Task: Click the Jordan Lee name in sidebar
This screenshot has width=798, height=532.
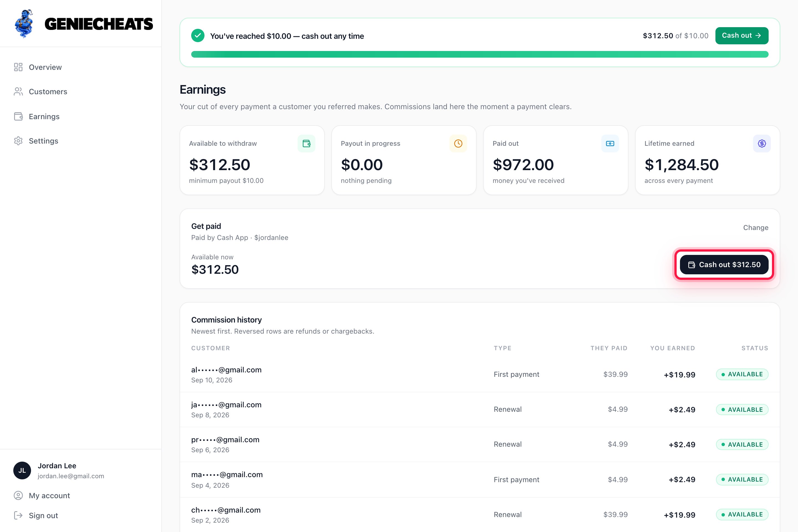Action: click(x=57, y=466)
